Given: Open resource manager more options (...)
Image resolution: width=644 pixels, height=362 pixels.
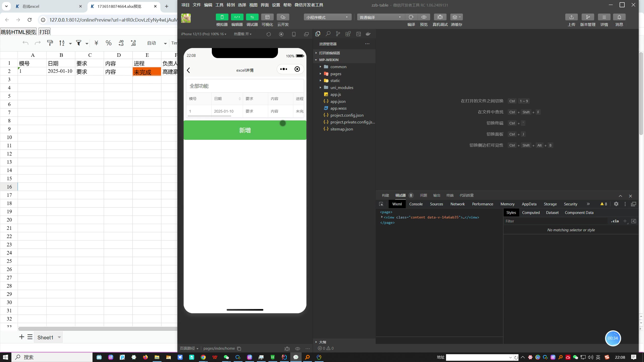Looking at the screenshot, I should click(x=367, y=44).
